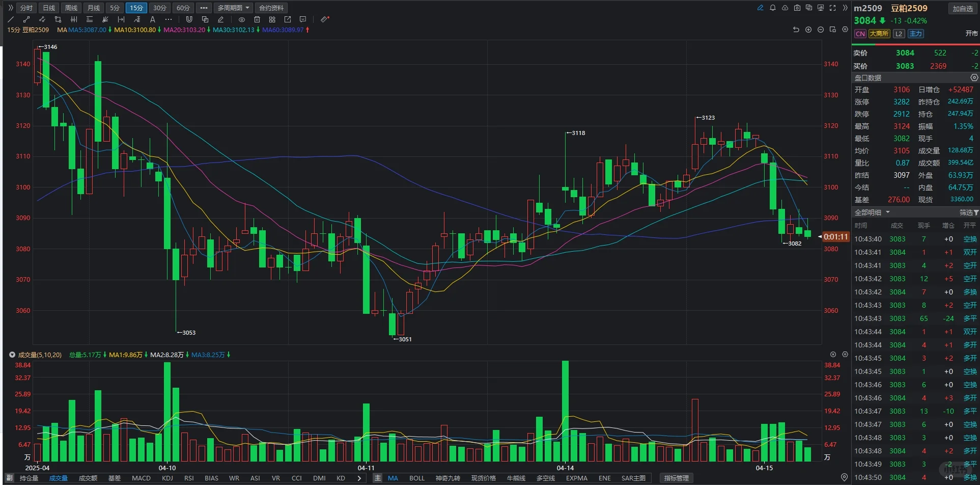Select the horizontal levels drawing tool
This screenshot has width=980, height=485.
coord(90,19)
